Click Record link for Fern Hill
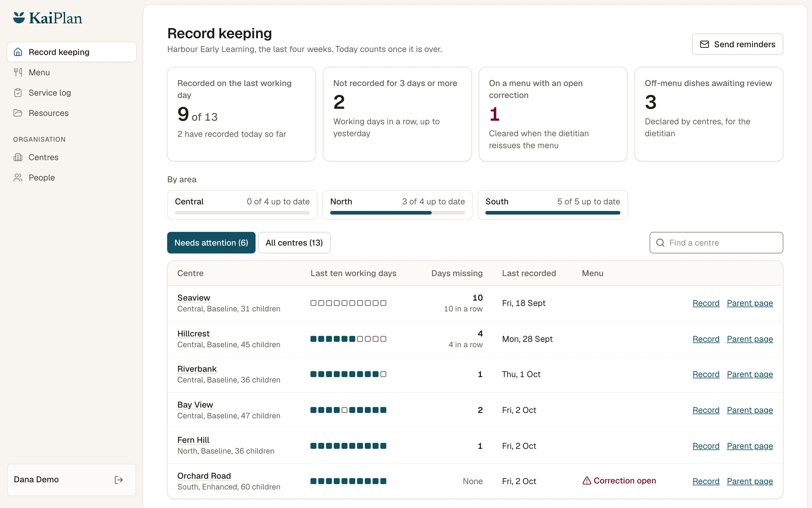Screen dimensions: 812x508 706,446
